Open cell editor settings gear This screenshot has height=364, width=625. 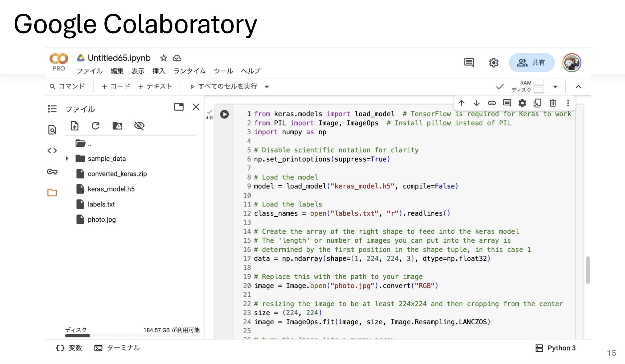click(522, 103)
